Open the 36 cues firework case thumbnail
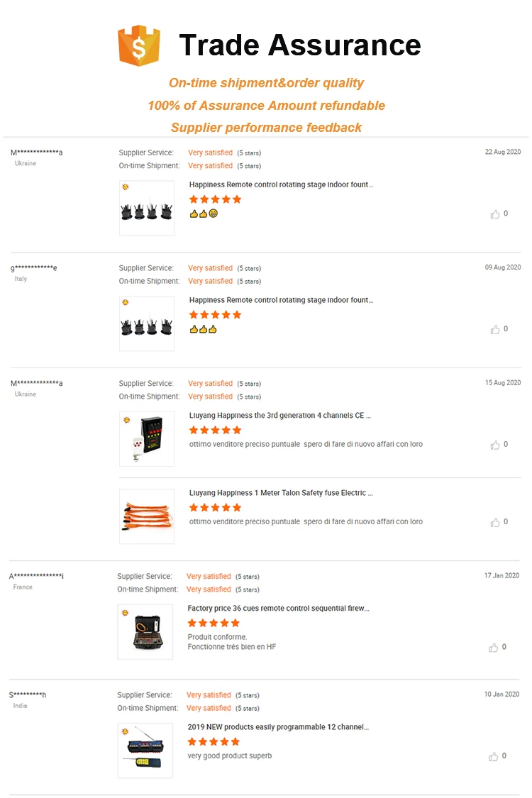 coord(145,632)
